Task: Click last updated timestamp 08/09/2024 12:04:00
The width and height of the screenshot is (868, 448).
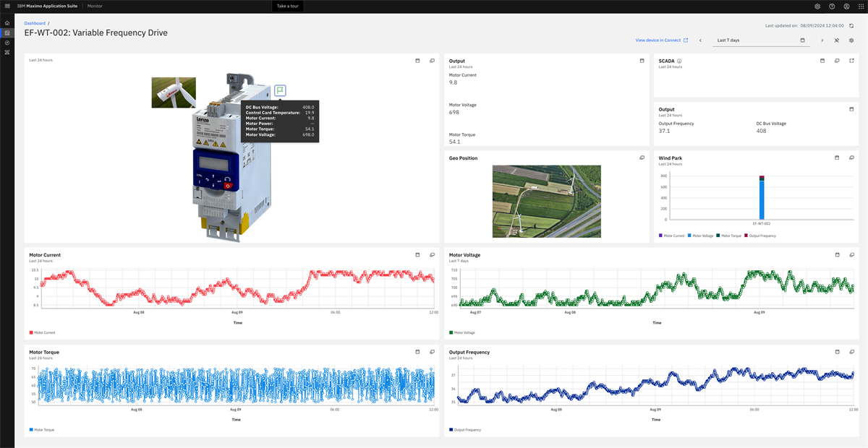Action: point(823,25)
